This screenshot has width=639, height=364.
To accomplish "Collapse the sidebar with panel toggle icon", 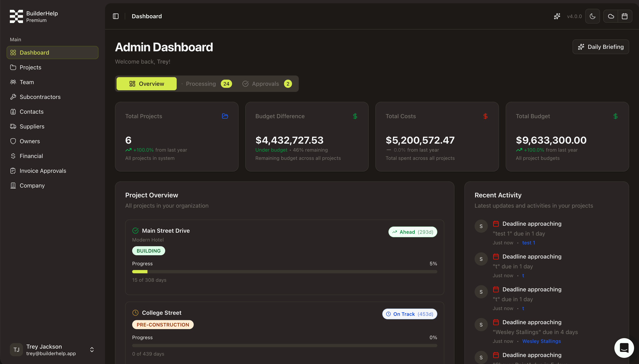I will pos(116,16).
